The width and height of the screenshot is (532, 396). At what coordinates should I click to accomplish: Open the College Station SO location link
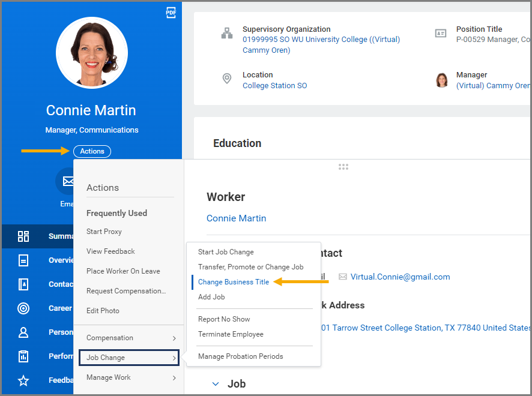coord(274,86)
